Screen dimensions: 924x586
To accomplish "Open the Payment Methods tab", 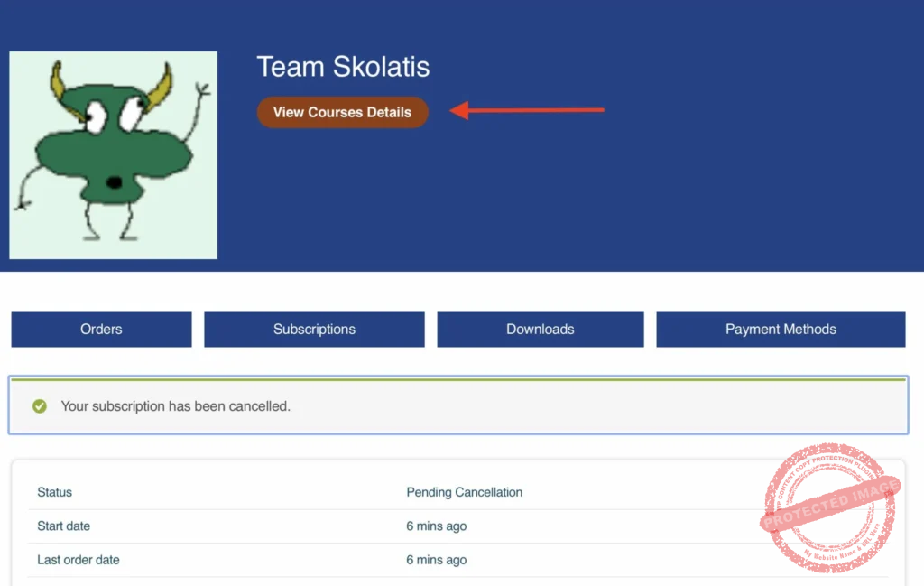I will point(781,330).
